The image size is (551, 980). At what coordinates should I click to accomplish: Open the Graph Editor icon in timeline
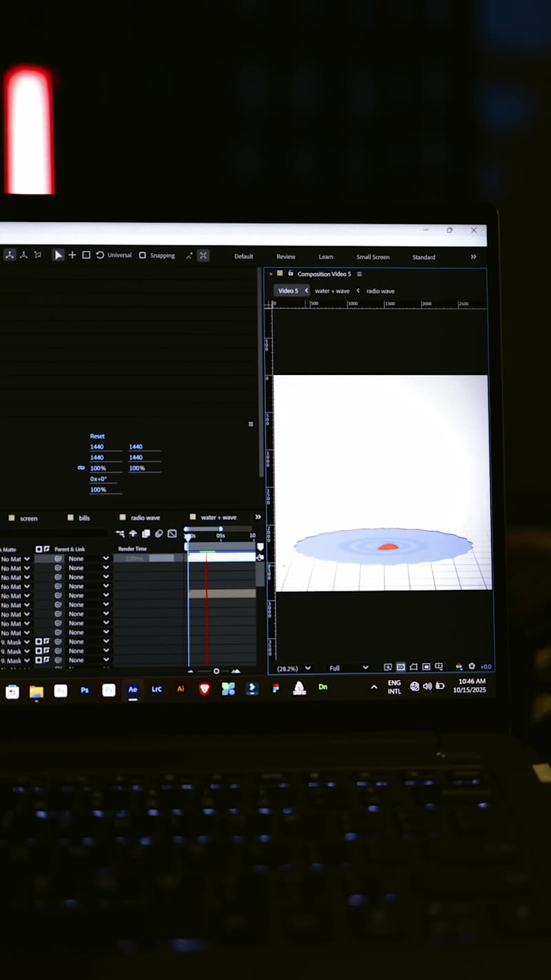[172, 533]
